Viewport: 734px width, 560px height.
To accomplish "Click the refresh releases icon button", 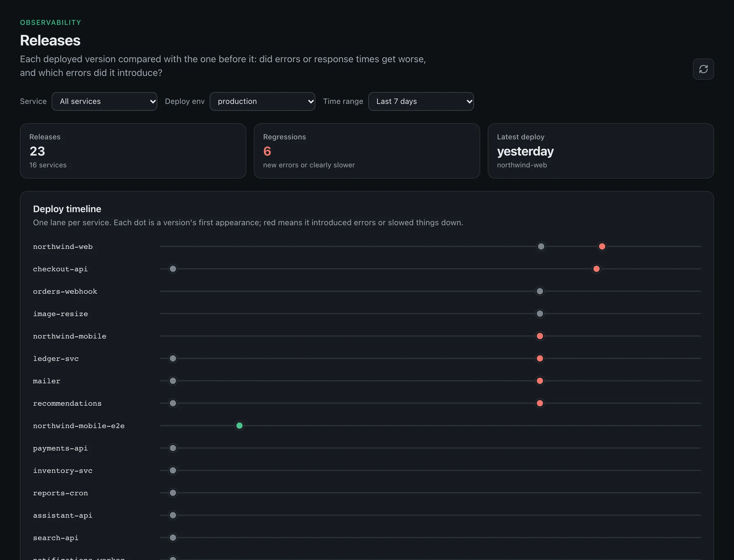I will point(703,69).
